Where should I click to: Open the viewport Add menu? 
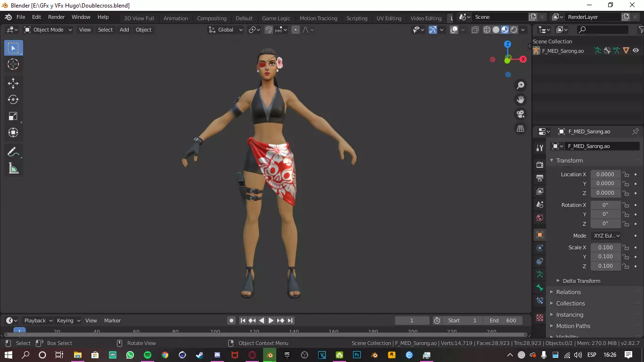click(124, 30)
